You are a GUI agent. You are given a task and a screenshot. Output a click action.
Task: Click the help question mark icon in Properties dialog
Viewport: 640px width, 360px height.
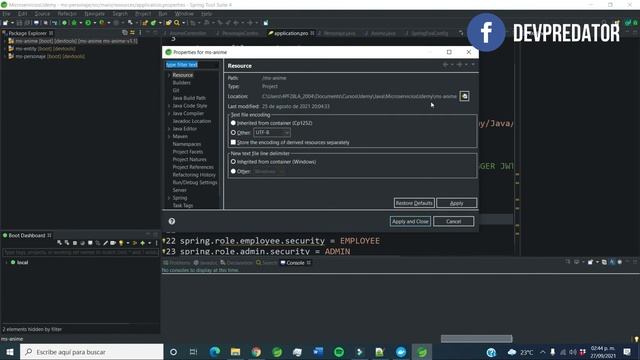coord(172,221)
